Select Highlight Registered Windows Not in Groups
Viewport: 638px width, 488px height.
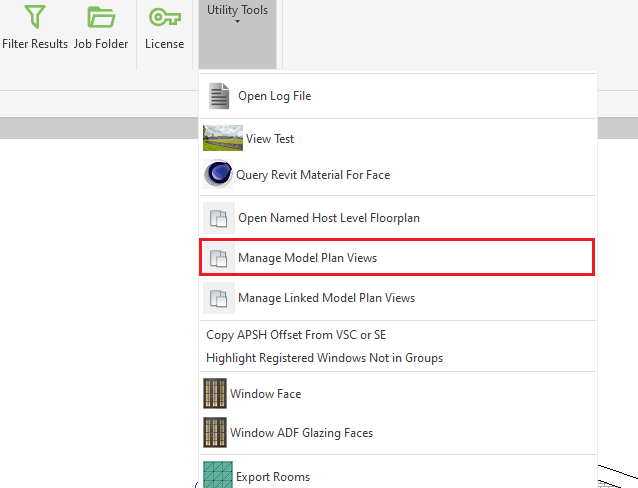[x=324, y=357]
